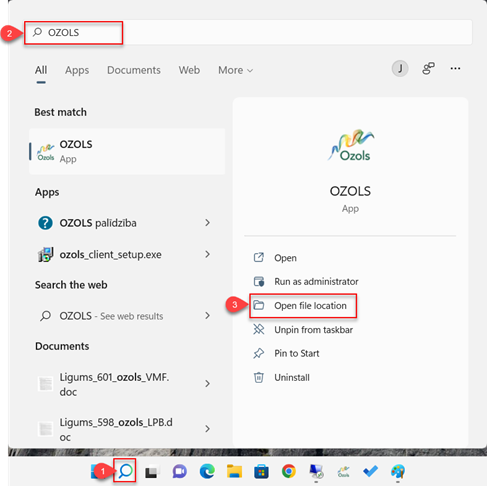This screenshot has height=486, width=487.
Task: Switch to the Apps search tab
Action: [77, 70]
